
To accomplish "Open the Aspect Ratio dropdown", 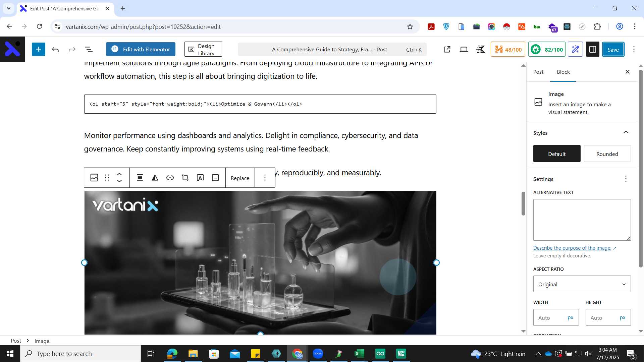I will 582,284.
